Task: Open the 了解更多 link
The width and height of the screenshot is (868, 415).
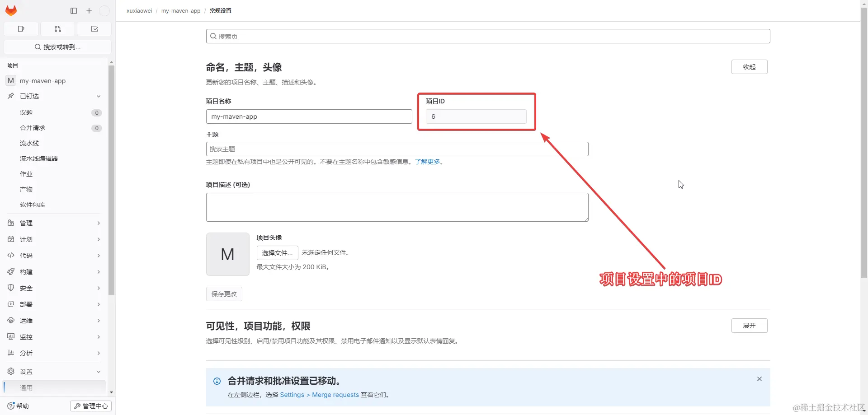Action: 427,162
